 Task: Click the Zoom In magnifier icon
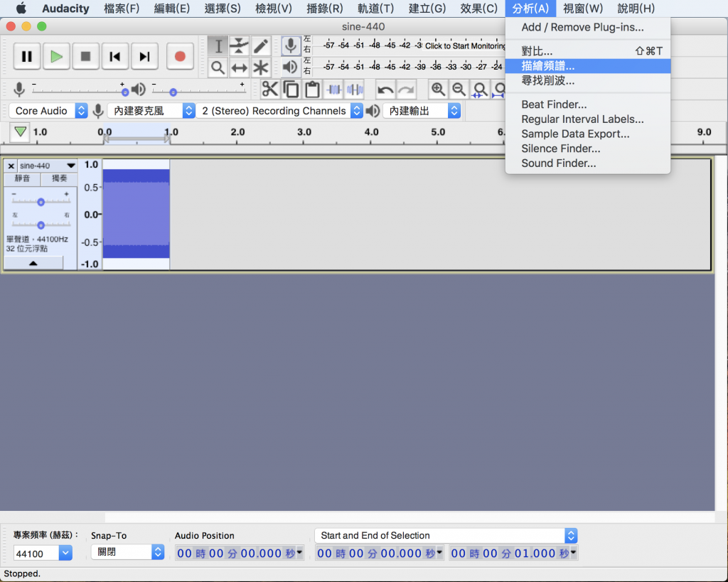pos(438,89)
